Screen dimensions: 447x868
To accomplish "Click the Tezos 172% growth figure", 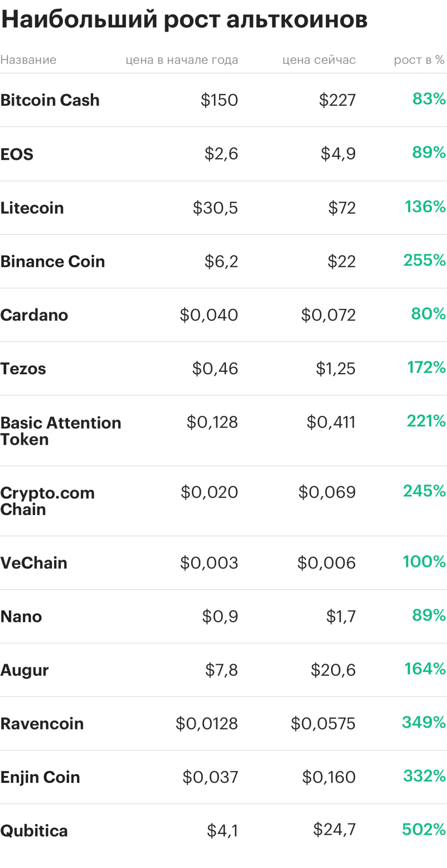I will (426, 367).
